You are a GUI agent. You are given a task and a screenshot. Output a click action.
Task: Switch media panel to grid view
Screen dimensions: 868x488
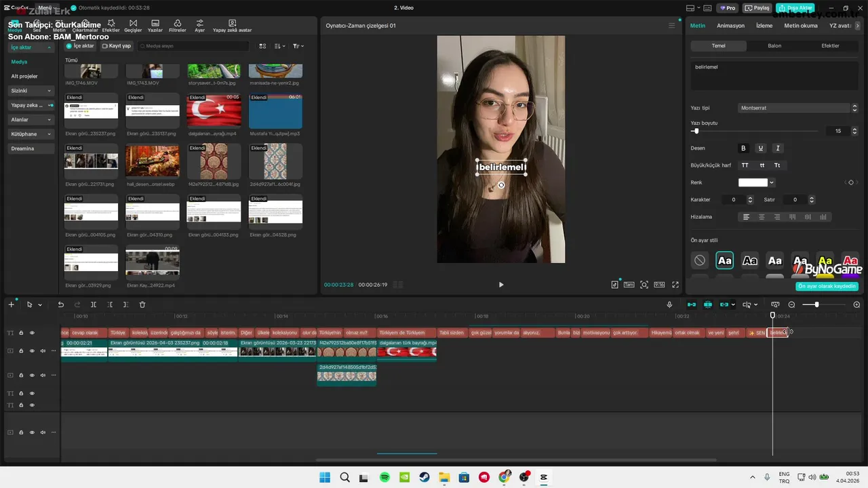[262, 46]
